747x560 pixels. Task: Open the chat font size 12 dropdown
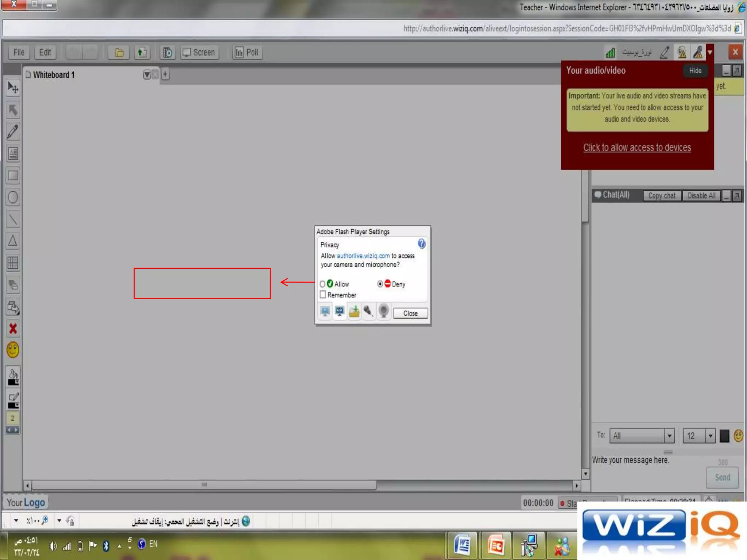click(x=710, y=436)
